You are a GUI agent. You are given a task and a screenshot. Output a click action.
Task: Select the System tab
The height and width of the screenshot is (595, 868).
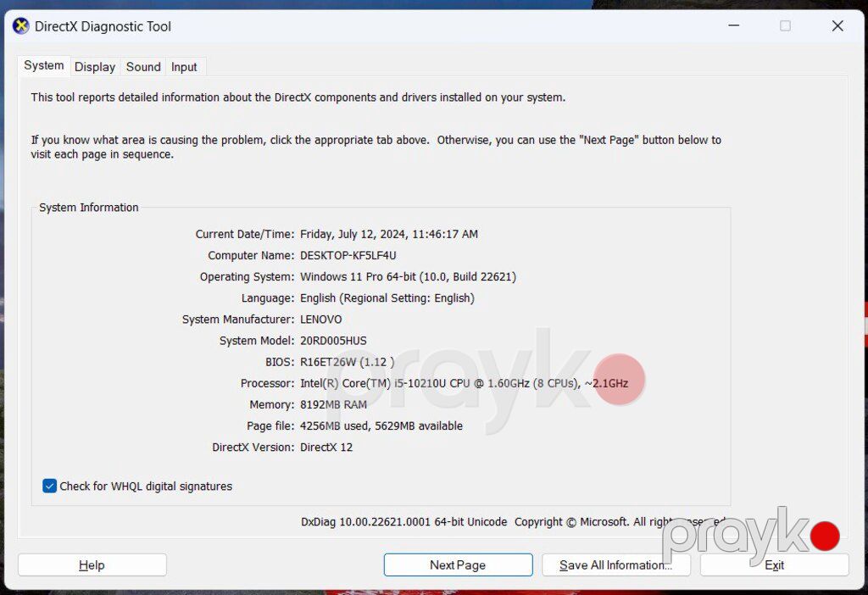pyautogui.click(x=44, y=65)
